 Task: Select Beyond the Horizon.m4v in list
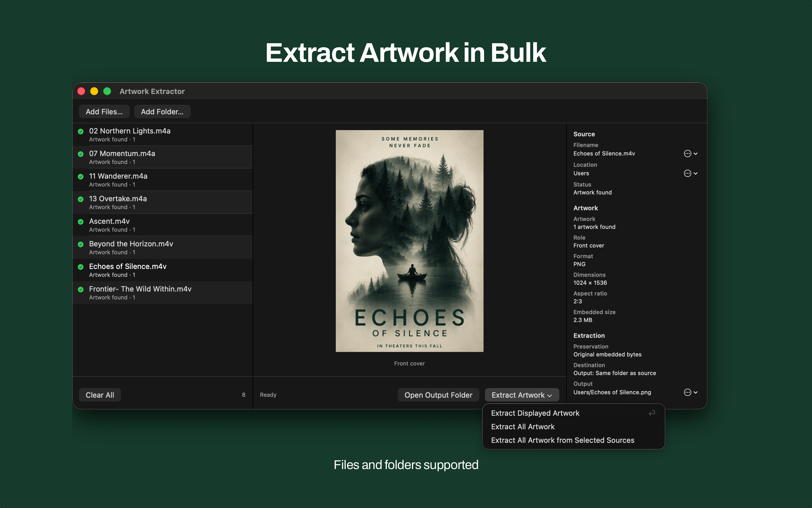pyautogui.click(x=163, y=247)
